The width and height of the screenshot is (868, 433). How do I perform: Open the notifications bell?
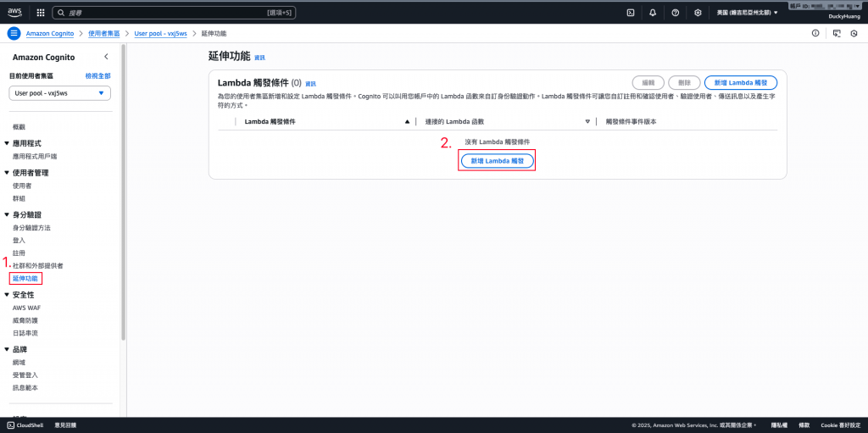pos(653,12)
